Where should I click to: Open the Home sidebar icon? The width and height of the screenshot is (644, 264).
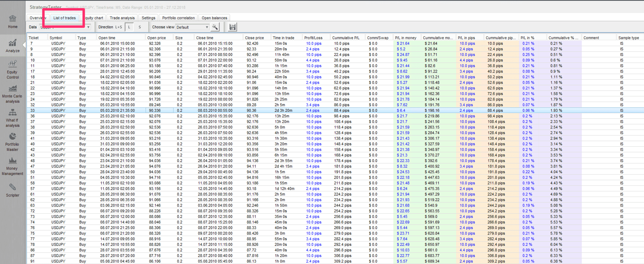coord(13,21)
